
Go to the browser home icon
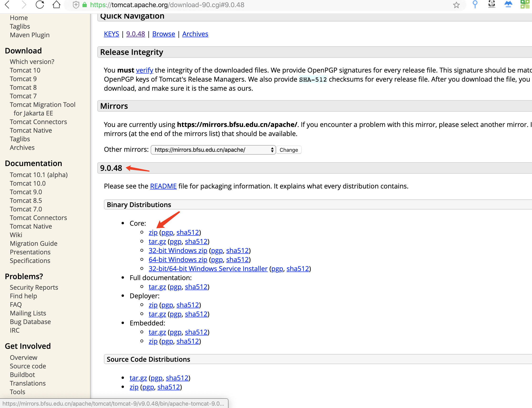tap(56, 5)
